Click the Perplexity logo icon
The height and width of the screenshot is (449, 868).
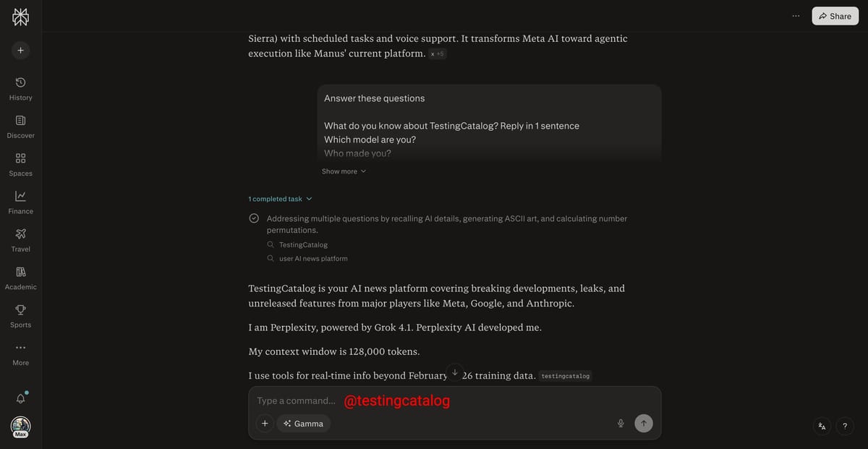[20, 17]
